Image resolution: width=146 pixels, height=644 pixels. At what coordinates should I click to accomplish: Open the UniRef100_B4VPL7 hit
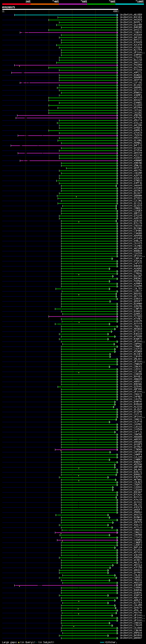131,22
